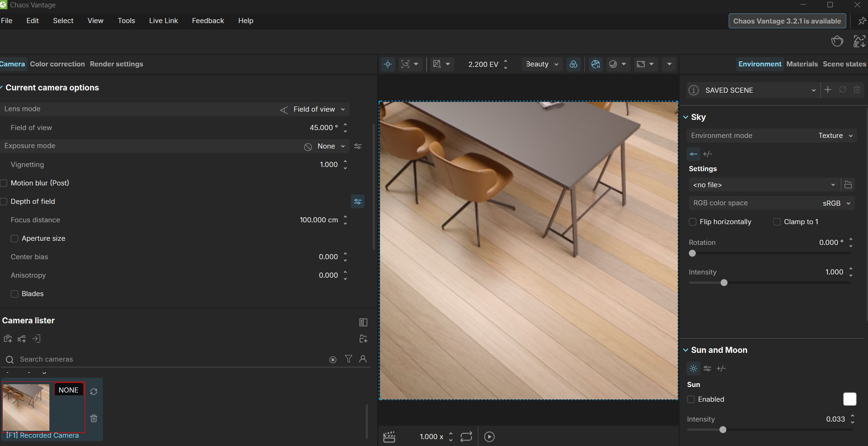Adjust the Sky Rotation slider handle
Image resolution: width=868 pixels, height=446 pixels.
692,253
